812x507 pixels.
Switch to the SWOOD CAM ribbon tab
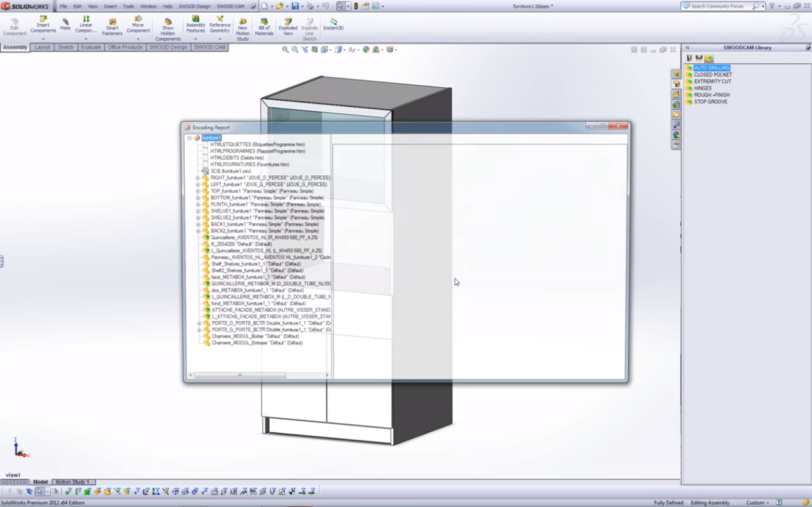(210, 47)
